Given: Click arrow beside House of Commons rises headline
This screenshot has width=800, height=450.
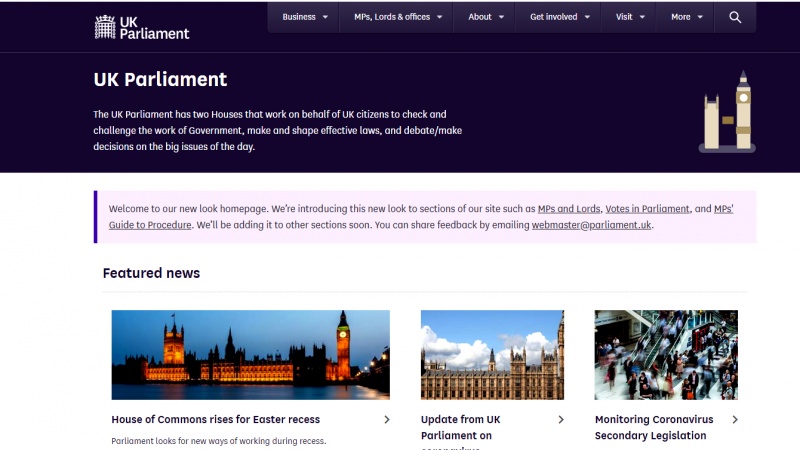Looking at the screenshot, I should [387, 419].
